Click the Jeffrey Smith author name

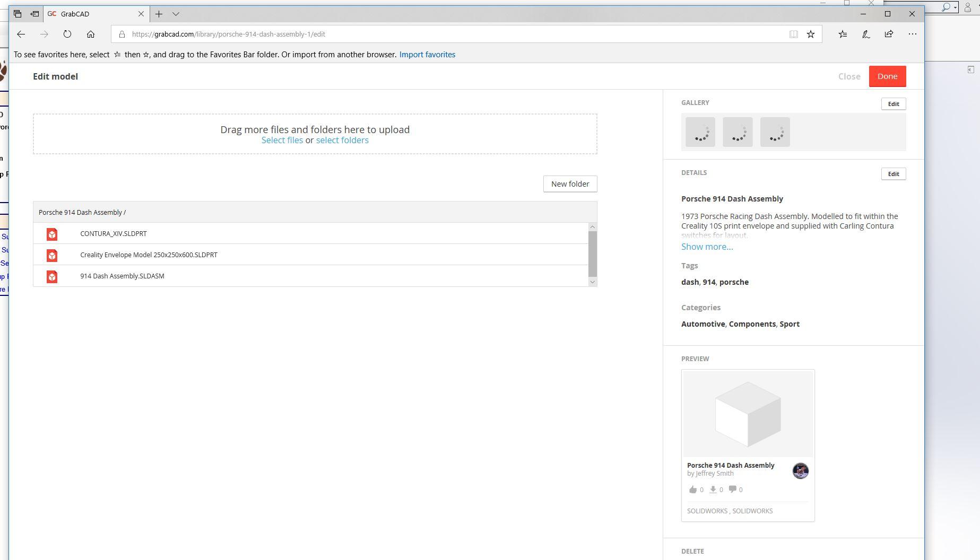(x=714, y=474)
